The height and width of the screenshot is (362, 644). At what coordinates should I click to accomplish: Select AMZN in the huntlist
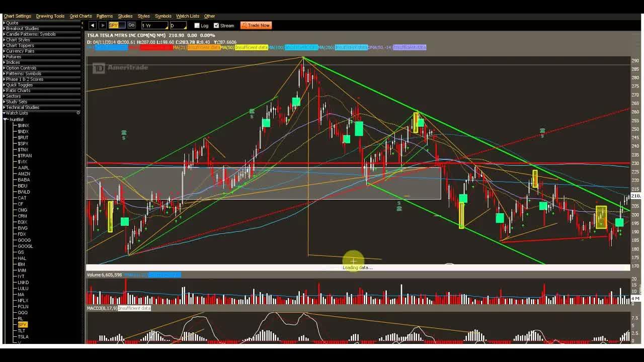click(24, 174)
